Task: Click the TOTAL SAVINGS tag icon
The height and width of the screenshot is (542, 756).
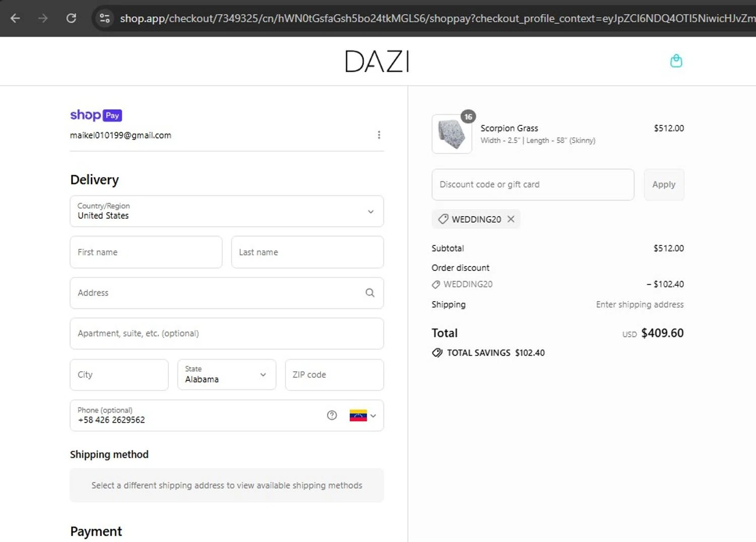Action: (x=437, y=353)
